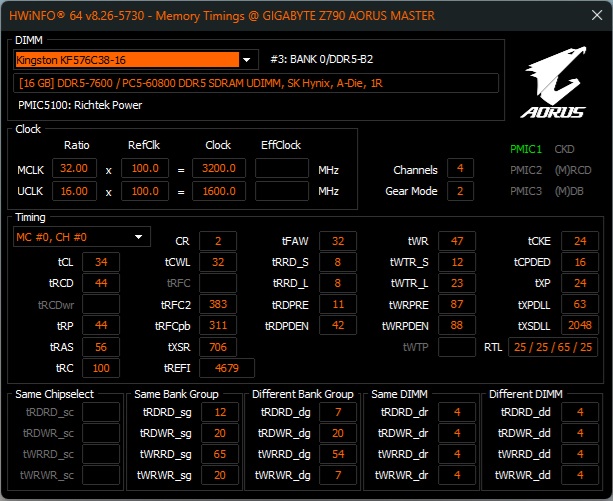Click the PMIC5100: Richtek Power text
The height and width of the screenshot is (501, 613).
click(x=80, y=105)
